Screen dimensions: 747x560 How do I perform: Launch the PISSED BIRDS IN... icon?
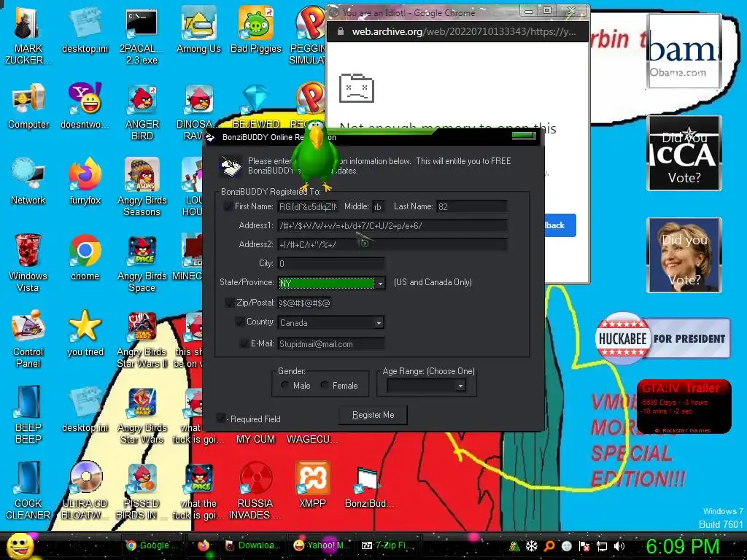point(142,490)
